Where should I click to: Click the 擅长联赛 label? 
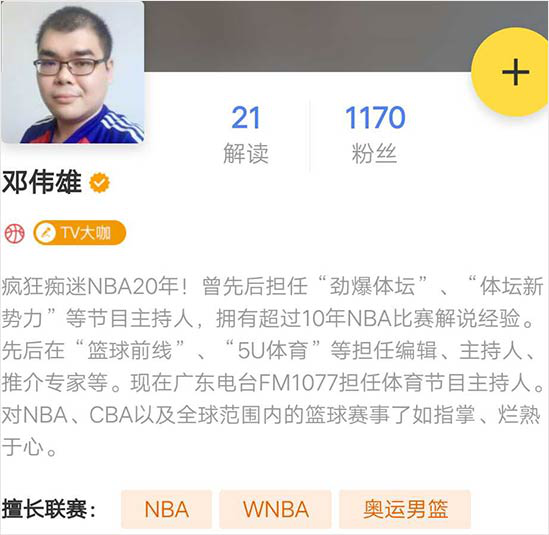pos(48,509)
